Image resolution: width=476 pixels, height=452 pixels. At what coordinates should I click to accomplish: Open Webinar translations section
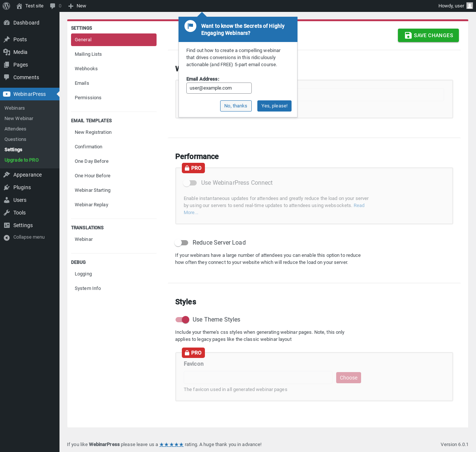(x=114, y=239)
